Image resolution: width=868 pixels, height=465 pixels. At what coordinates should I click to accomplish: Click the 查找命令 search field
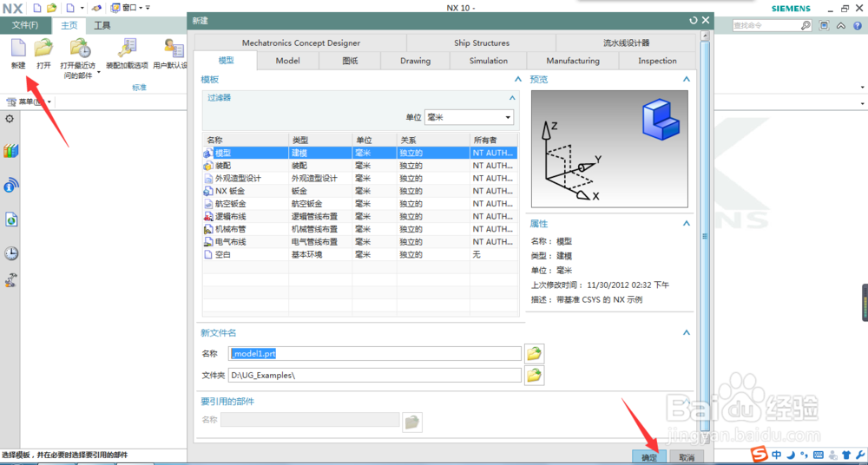[x=766, y=25]
